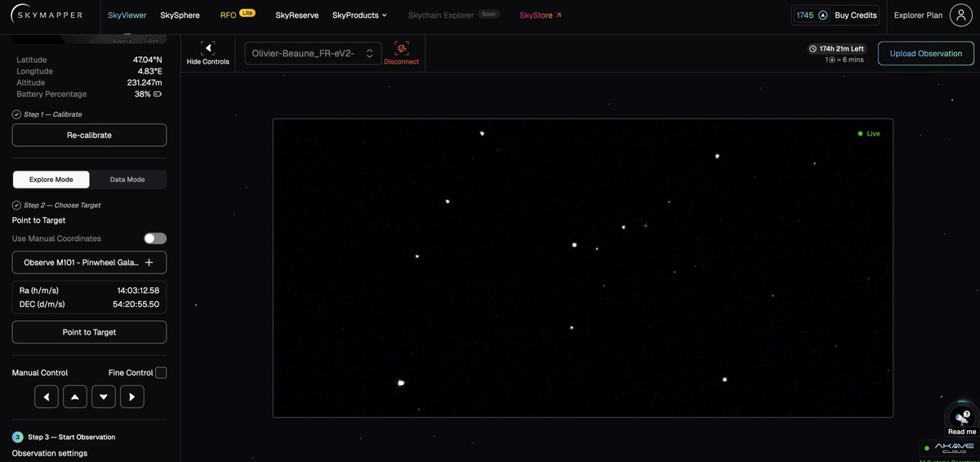Select the Latitude value 47.04°N
980x462 pixels.
coord(148,60)
